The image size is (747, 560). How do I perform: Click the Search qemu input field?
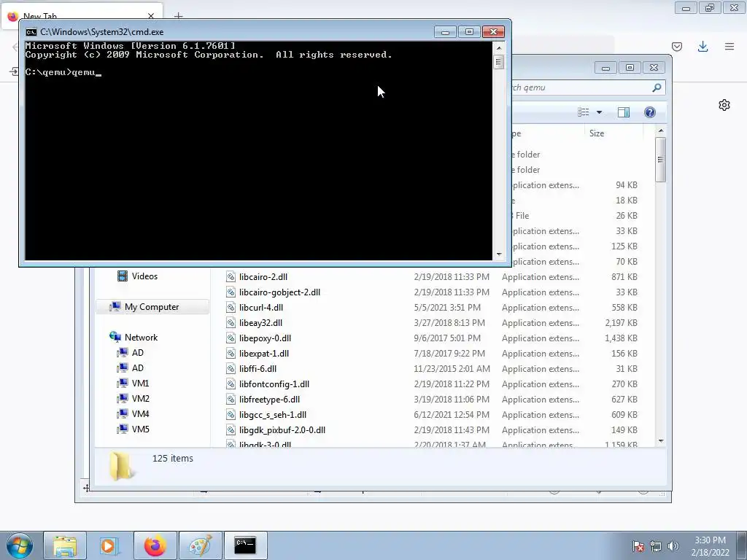[x=580, y=87]
